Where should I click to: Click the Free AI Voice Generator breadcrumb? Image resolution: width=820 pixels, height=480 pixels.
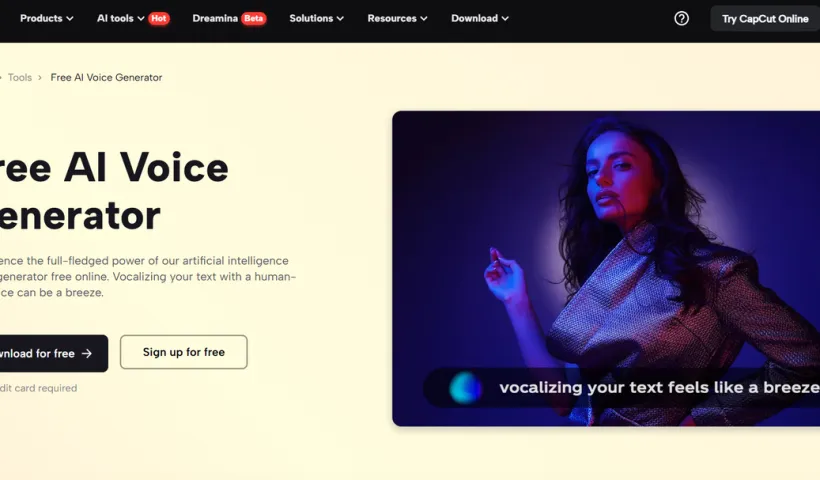click(106, 78)
